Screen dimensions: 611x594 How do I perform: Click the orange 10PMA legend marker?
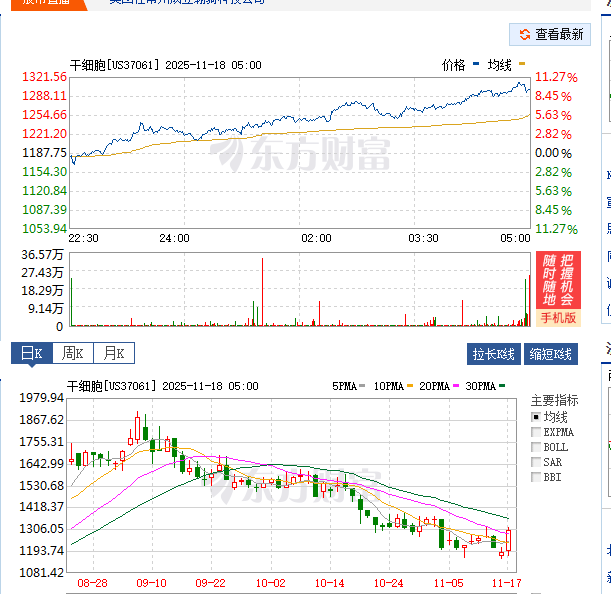(410, 386)
